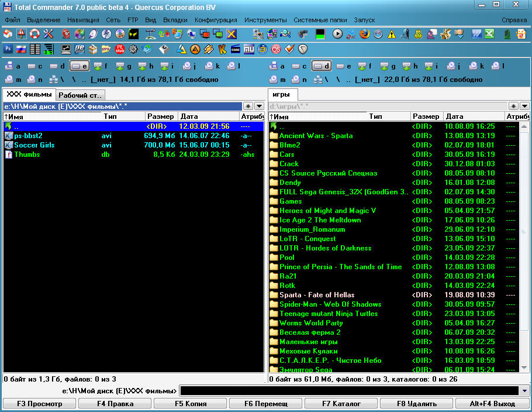532x412 pixels.
Task: Click the round play button icon
Action: pos(337,33)
